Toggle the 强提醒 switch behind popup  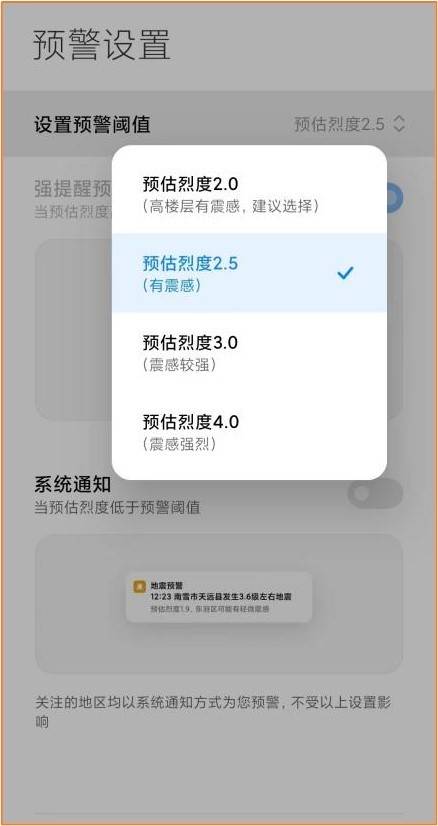click(x=394, y=199)
